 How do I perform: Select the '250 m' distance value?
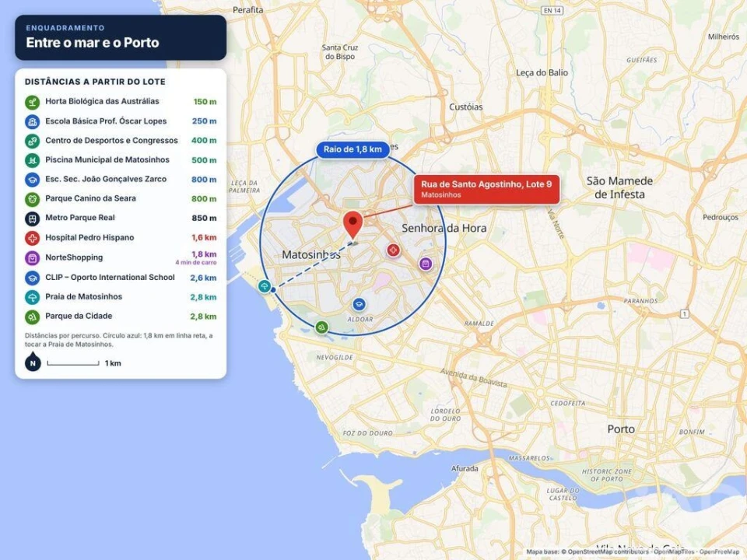205,121
